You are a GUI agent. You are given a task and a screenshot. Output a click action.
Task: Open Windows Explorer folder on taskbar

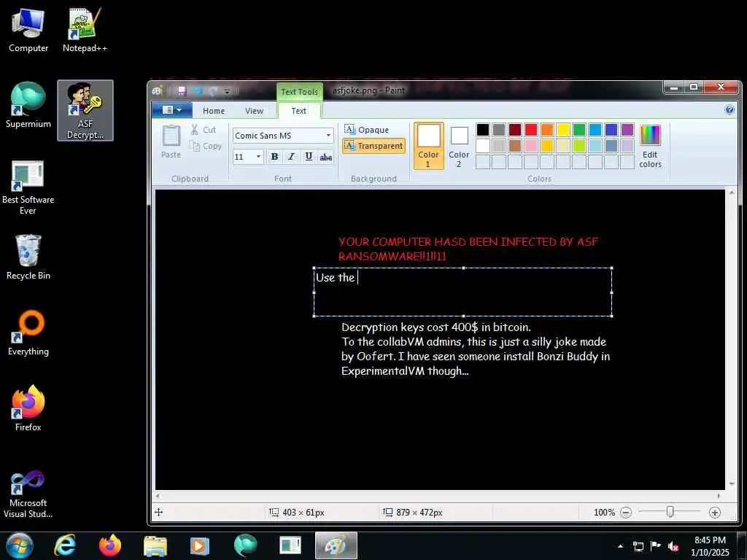(x=155, y=545)
